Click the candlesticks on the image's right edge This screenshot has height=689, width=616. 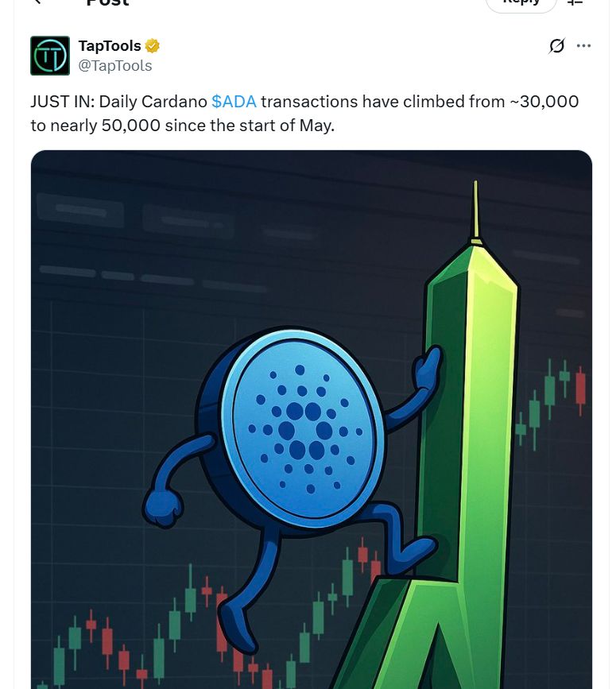[x=556, y=397]
